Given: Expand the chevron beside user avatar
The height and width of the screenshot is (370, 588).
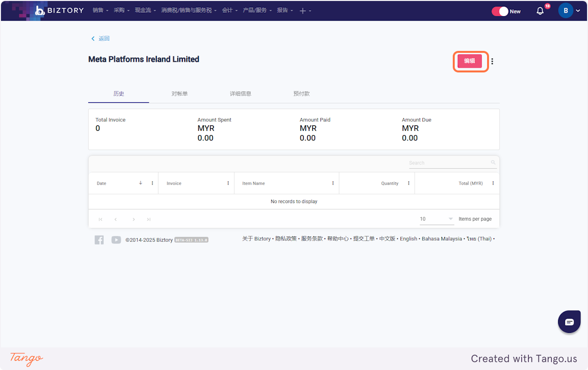Looking at the screenshot, I should tap(578, 11).
